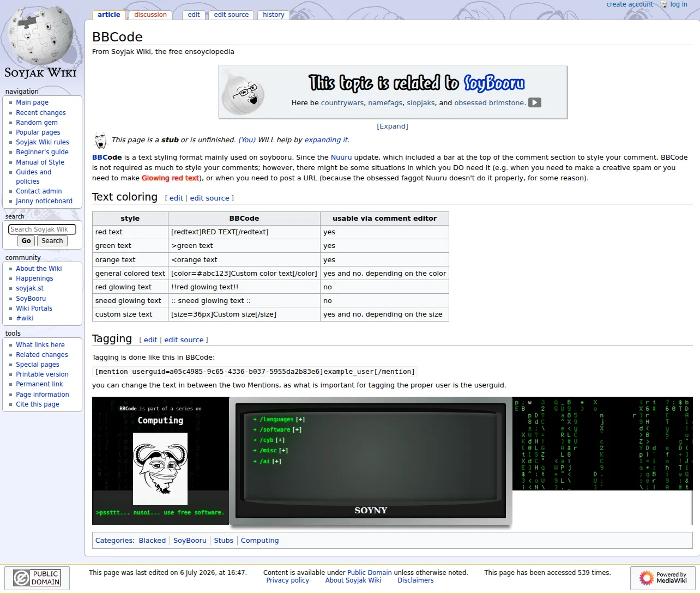Go to Random gem
The image size is (700, 594).
[x=37, y=123]
